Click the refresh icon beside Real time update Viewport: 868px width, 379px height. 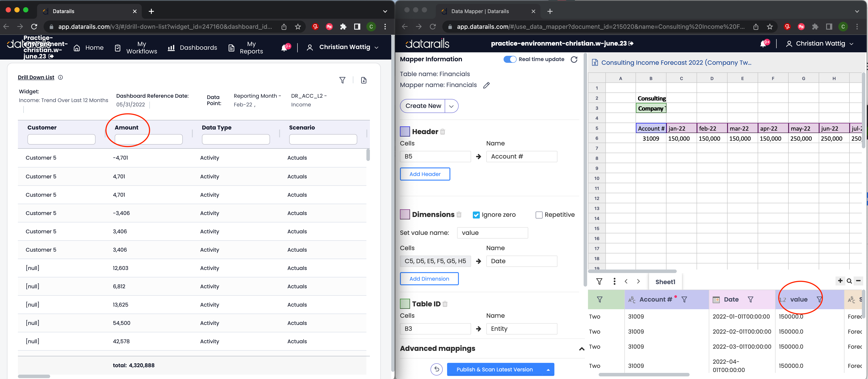[x=574, y=59]
